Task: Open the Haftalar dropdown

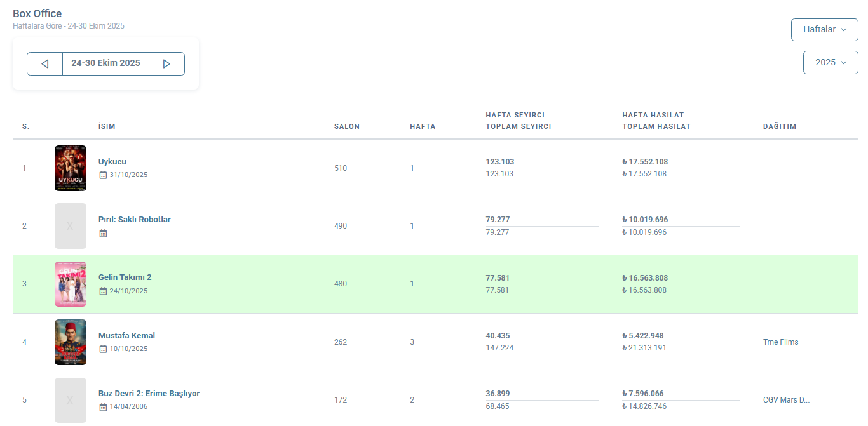Action: pos(824,29)
